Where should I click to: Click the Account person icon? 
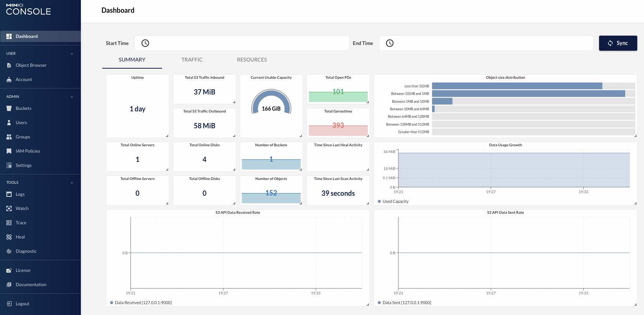(x=9, y=79)
